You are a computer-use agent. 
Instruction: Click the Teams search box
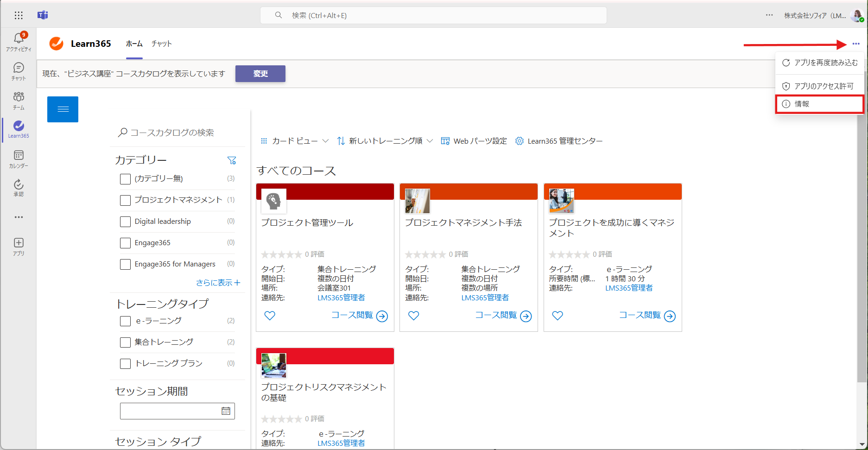point(433,15)
